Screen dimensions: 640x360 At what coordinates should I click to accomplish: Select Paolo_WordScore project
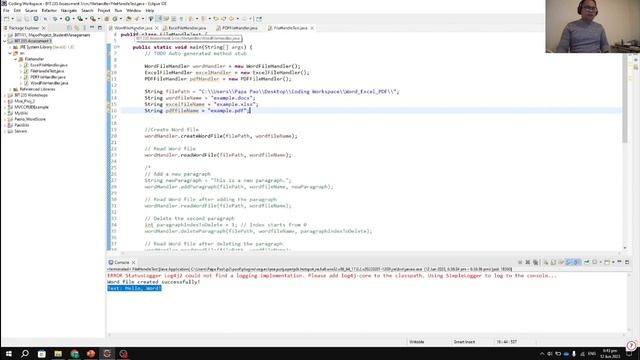[30, 119]
